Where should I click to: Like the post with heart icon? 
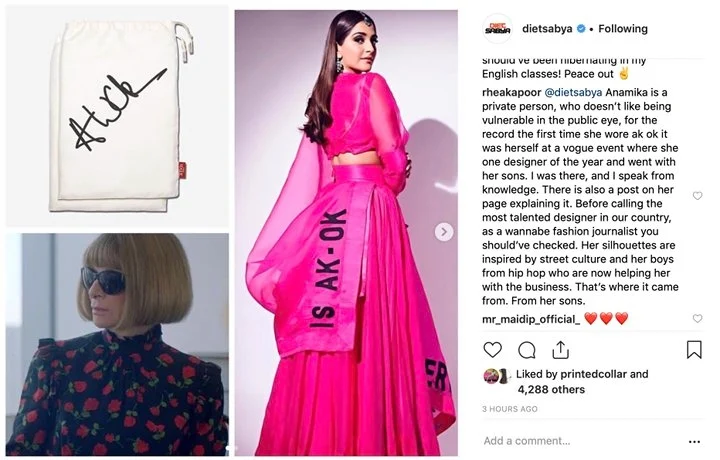pos(492,350)
